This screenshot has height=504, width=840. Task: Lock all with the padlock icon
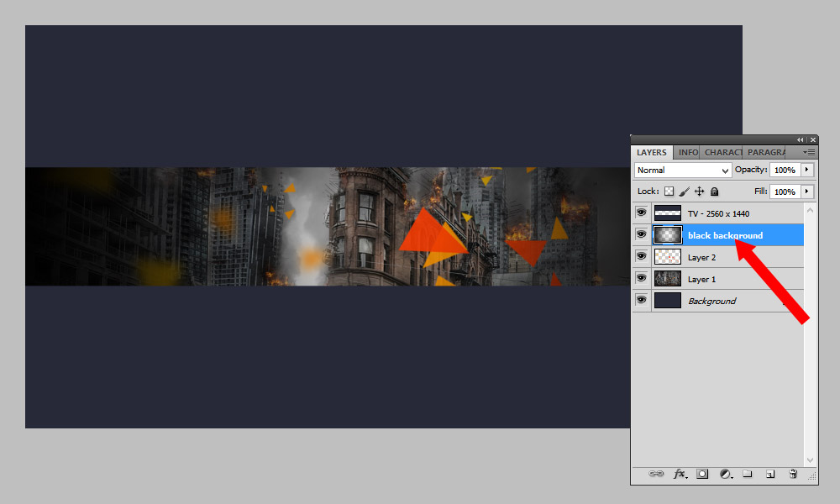[x=714, y=192]
